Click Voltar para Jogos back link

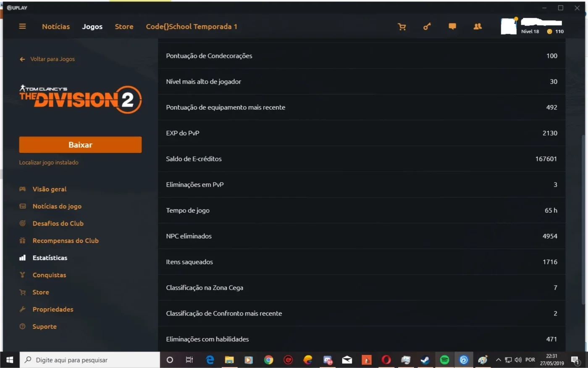[47, 59]
